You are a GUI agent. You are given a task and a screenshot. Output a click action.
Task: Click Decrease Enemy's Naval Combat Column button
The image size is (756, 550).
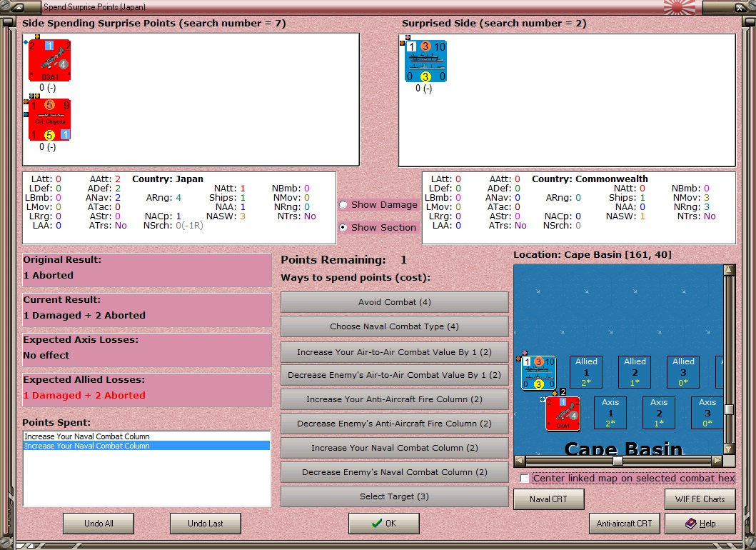[x=394, y=472]
